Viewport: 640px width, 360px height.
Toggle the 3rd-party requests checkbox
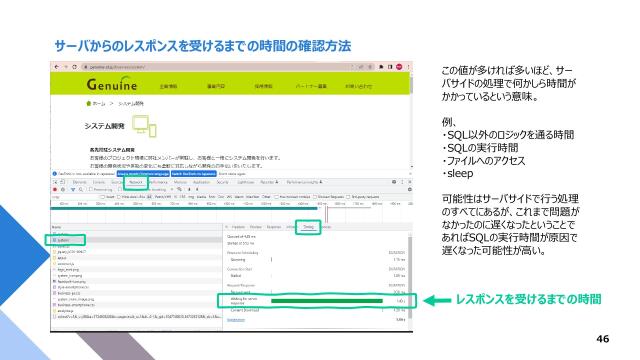(x=348, y=197)
